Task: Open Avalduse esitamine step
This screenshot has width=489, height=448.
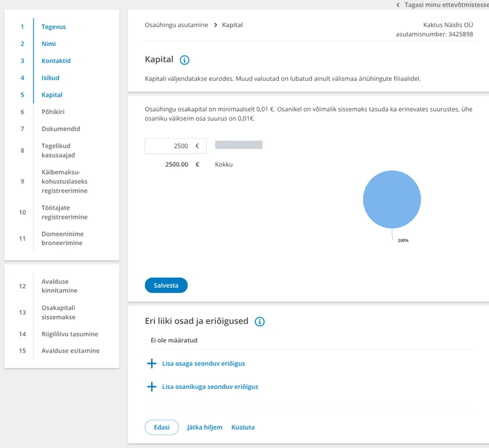Action: point(70,351)
